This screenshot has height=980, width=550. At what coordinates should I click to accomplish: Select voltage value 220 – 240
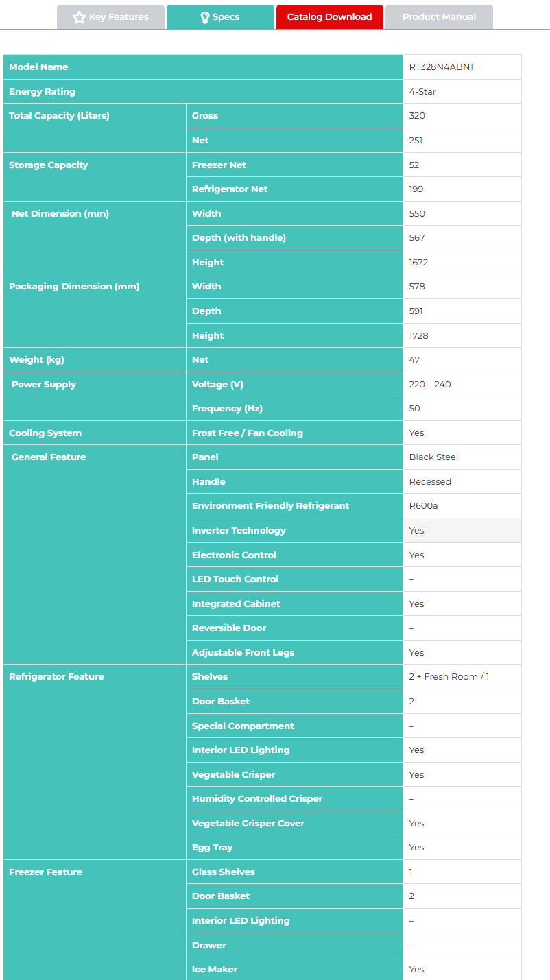click(430, 385)
